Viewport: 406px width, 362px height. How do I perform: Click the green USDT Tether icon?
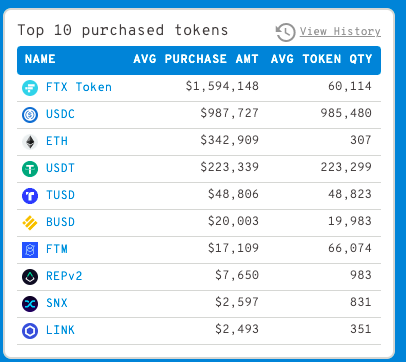coord(30,169)
